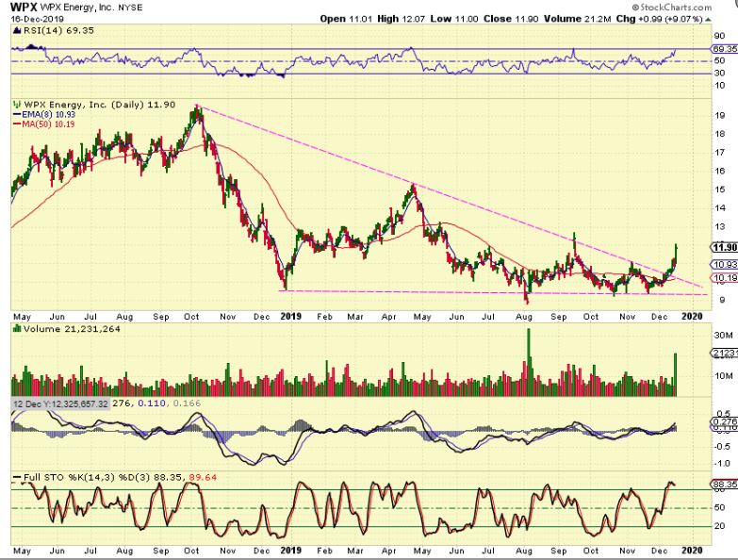This screenshot has height=560, width=738.
Task: Click the 15 label on price axis
Action: click(719, 189)
